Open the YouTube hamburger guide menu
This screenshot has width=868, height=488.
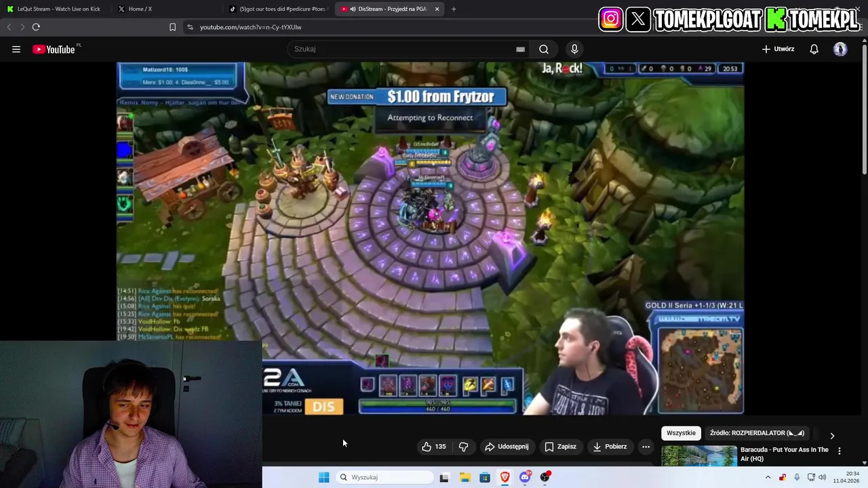(x=16, y=49)
